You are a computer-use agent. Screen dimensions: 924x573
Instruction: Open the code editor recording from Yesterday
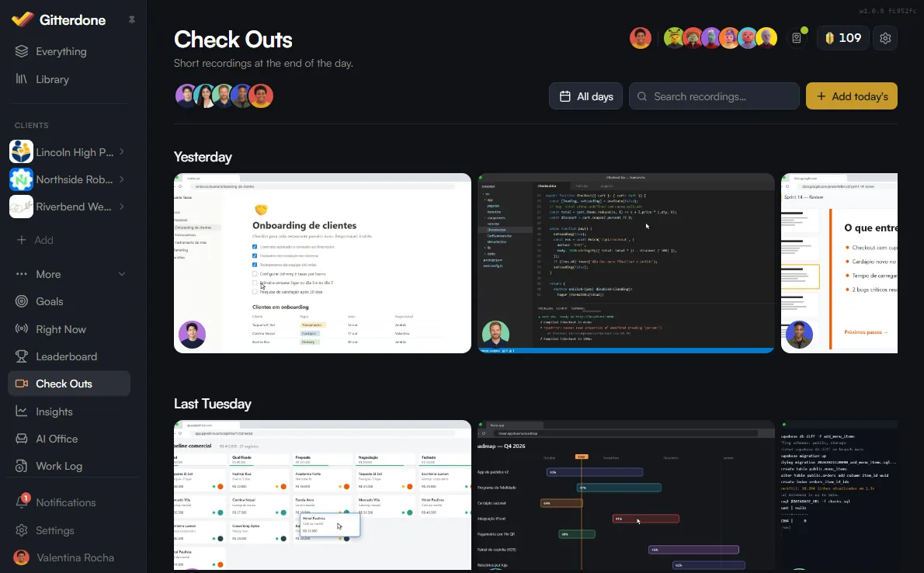626,263
